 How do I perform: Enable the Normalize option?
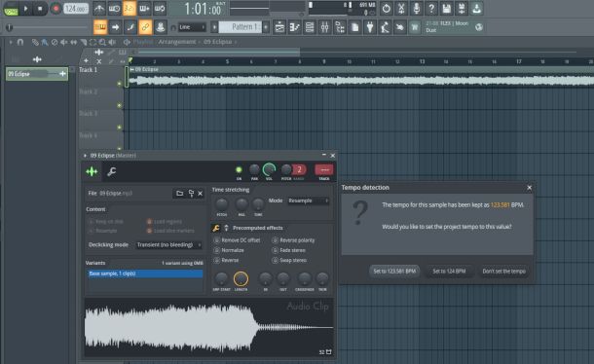coord(229,250)
